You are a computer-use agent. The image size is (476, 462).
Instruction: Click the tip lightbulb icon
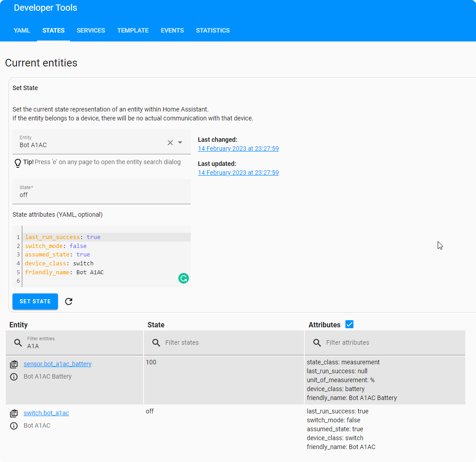tap(17, 162)
